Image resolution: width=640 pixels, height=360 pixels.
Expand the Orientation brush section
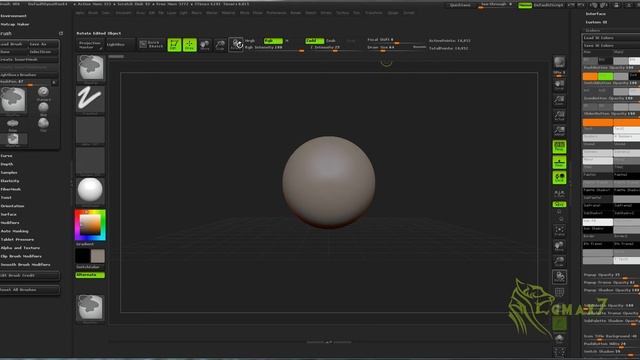click(x=12, y=206)
